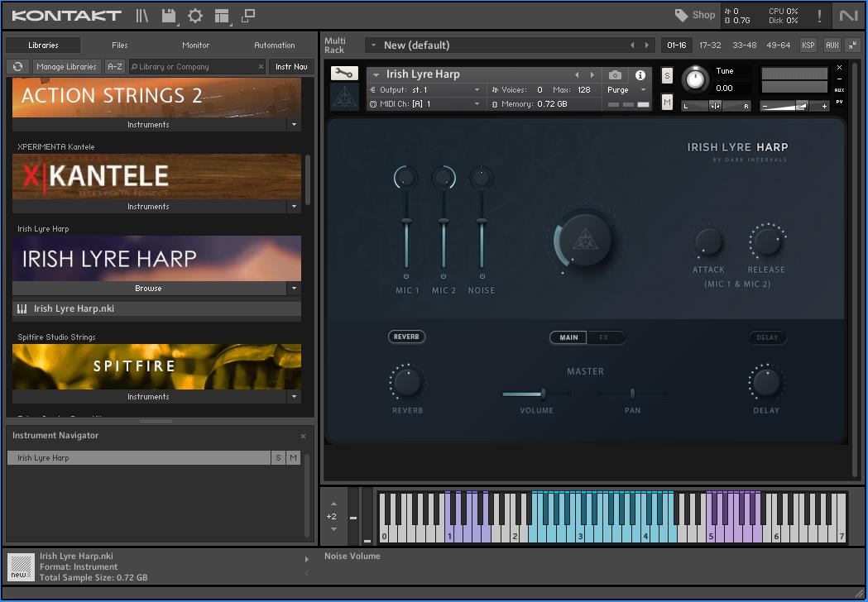The image size is (868, 602).
Task: Click the save floppy disk icon
Action: 169,15
